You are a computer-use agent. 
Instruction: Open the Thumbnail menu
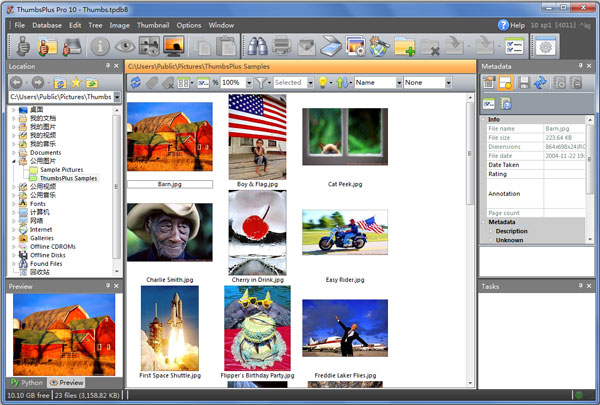153,24
